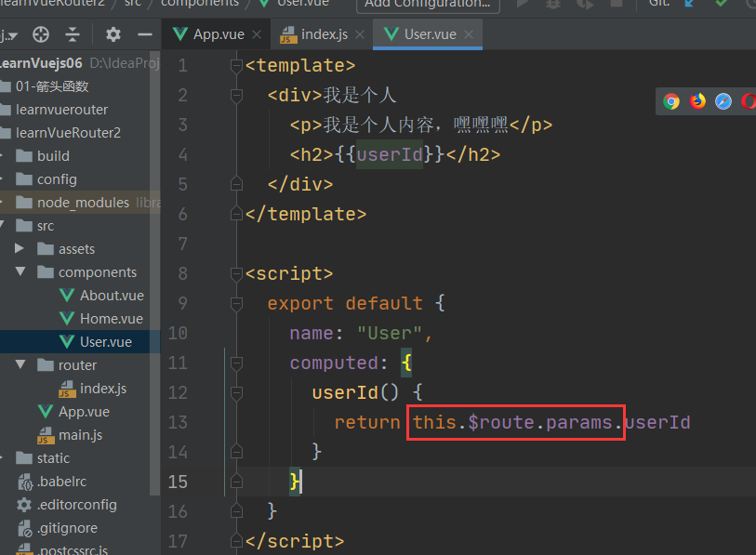Close the App.vue editor tab
This screenshot has width=756, height=555.
257,34
